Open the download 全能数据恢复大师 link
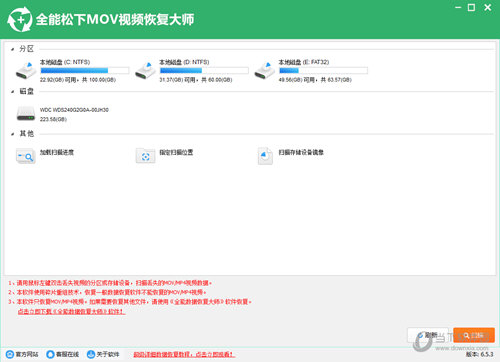The image size is (500, 362). (71, 311)
